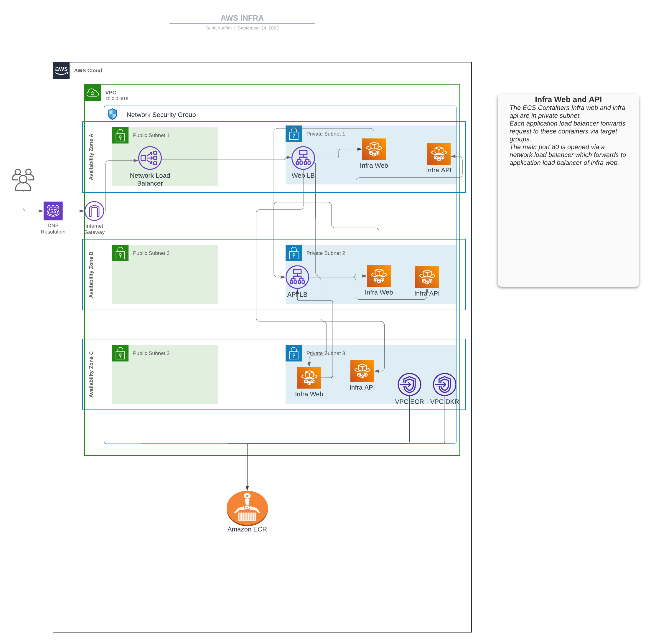651x644 pixels.
Task: Select the Private Subnet 2 lock icon
Action: [x=294, y=253]
